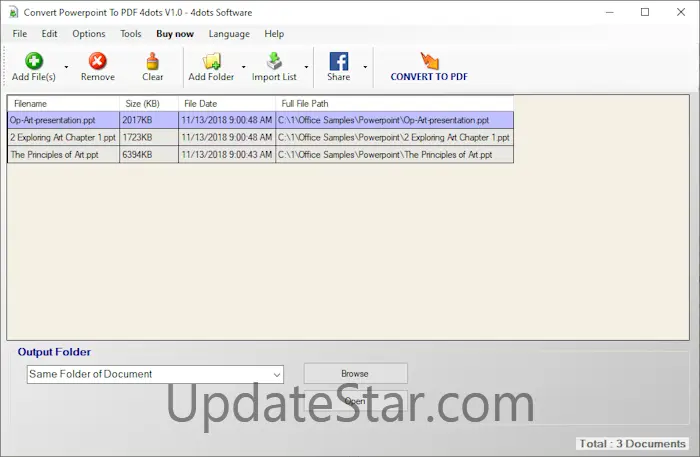700x457 pixels.
Task: Open the File menu
Action: point(20,34)
